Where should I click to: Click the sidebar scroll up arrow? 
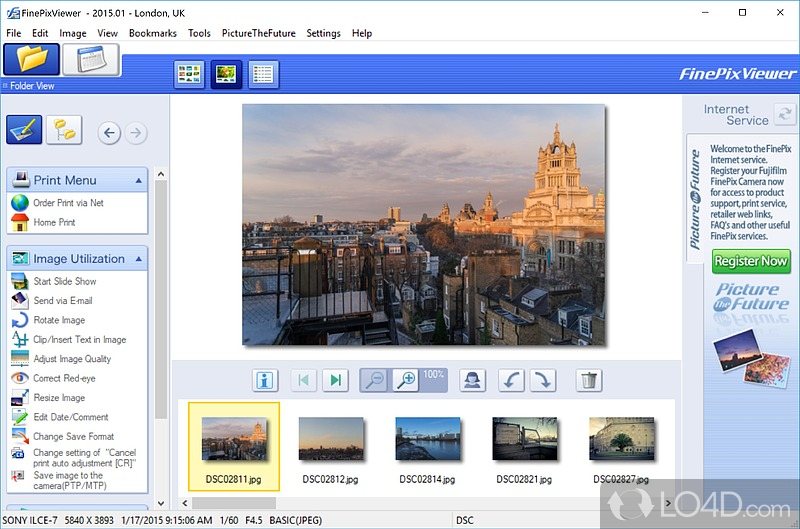coord(161,174)
